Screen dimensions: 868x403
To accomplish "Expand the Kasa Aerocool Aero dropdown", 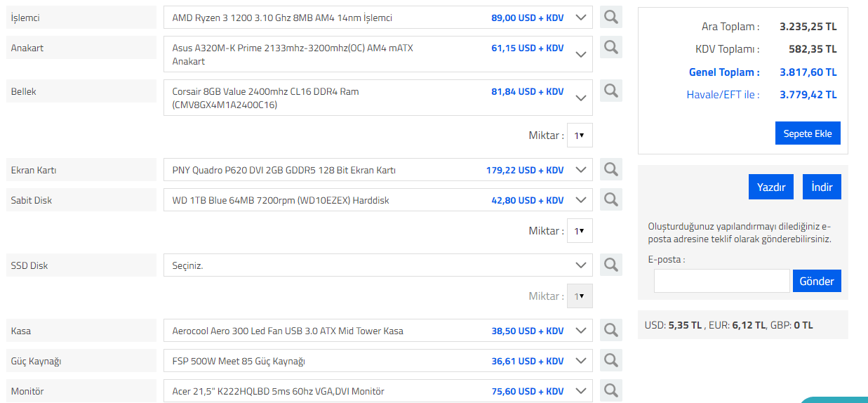I will pos(378,331).
